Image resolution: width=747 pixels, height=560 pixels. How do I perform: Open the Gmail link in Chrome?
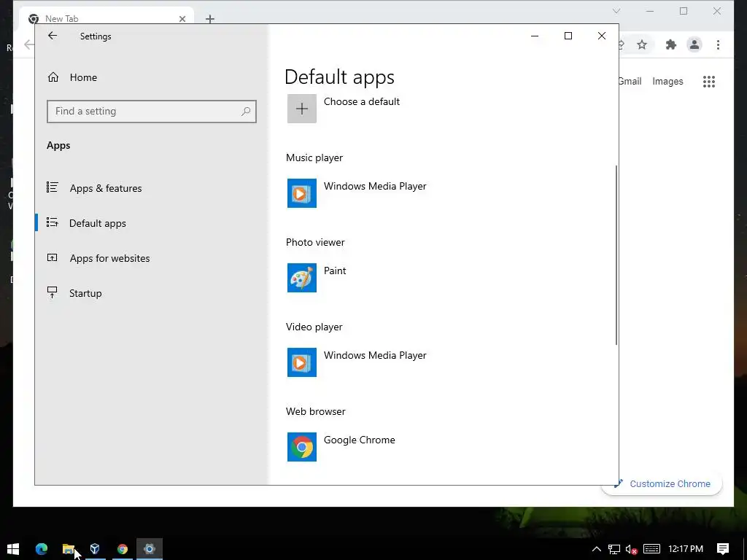[630, 82]
